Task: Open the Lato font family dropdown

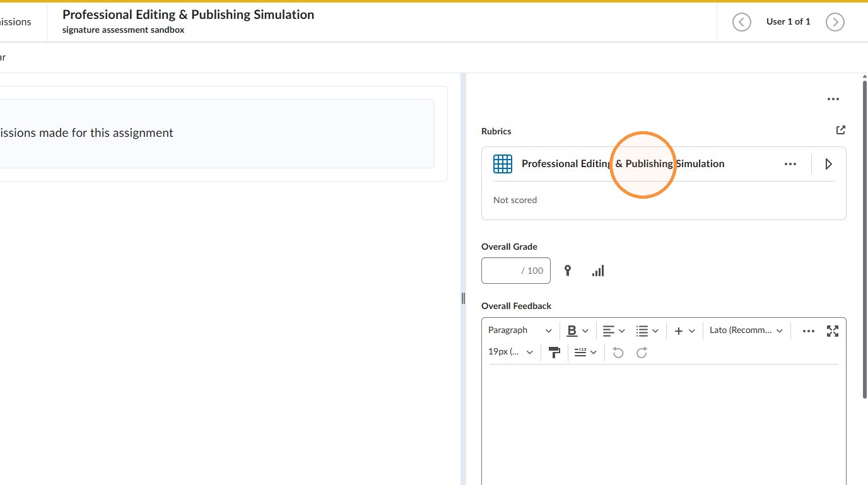Action: click(746, 330)
